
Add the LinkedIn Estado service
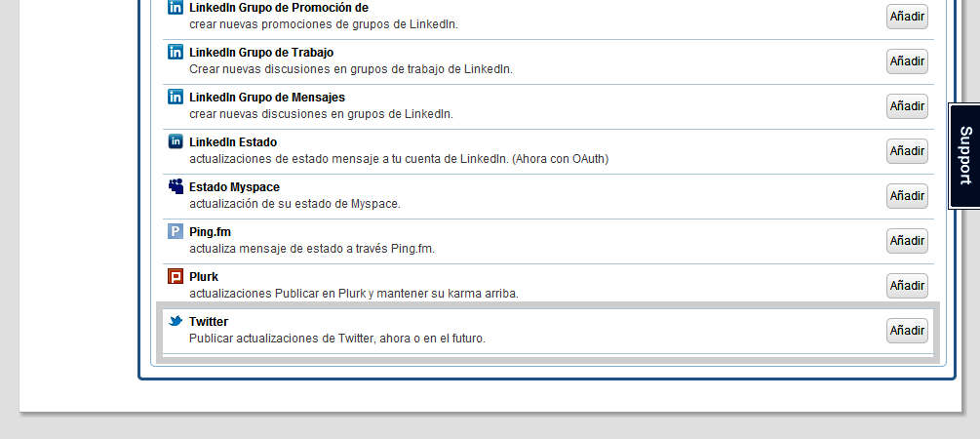pos(907,151)
